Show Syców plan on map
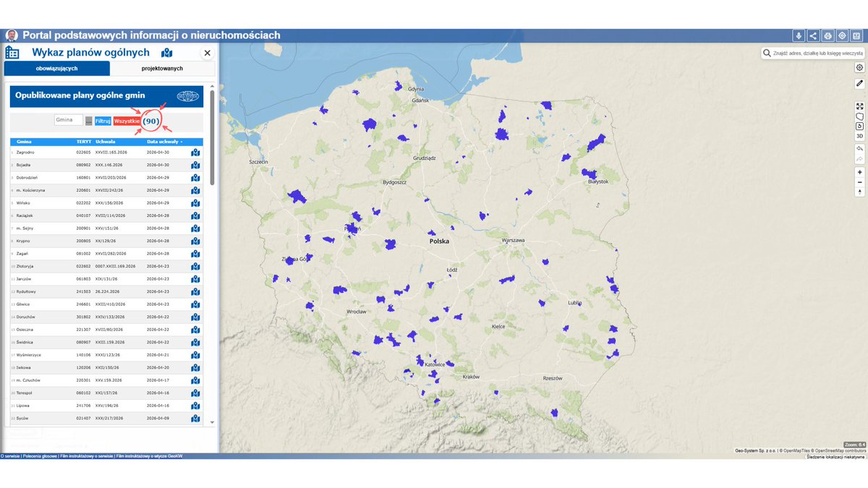 (x=195, y=418)
